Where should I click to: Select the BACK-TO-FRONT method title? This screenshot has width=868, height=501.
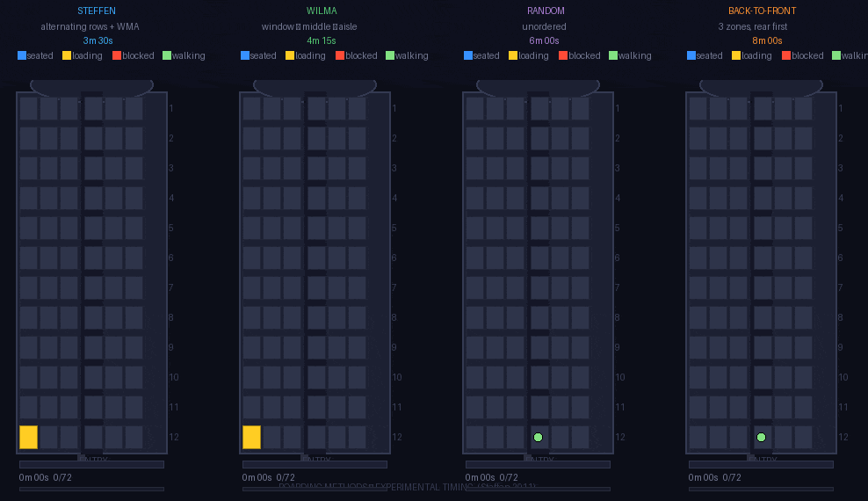tap(763, 11)
